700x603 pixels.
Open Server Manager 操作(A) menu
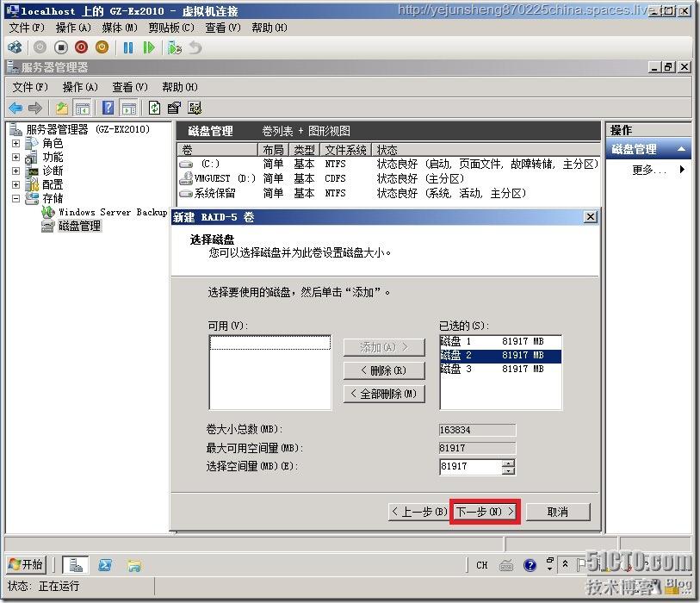[80, 87]
